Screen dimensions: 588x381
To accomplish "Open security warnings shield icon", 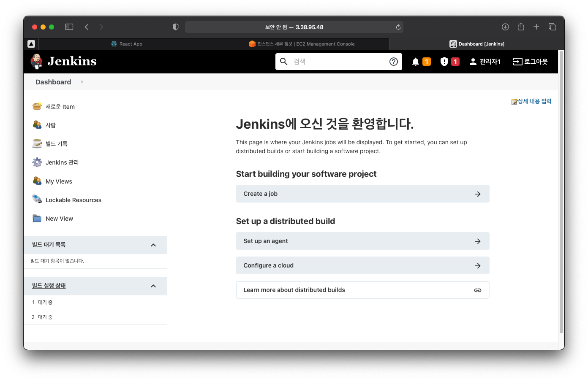I will coord(444,62).
